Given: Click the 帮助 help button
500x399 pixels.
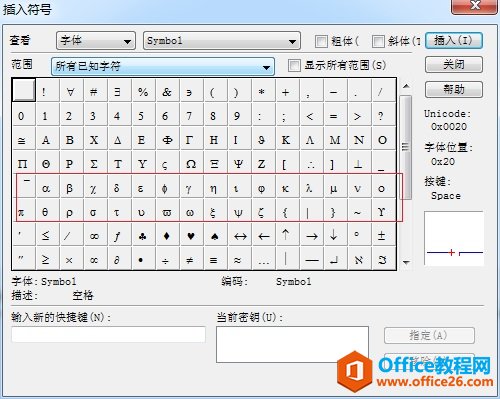Looking at the screenshot, I should click(454, 89).
